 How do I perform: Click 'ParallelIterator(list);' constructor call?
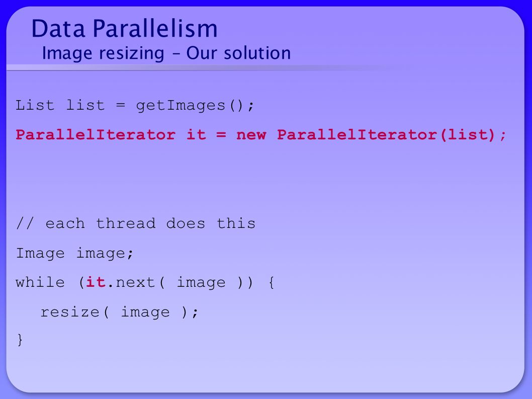point(392,135)
